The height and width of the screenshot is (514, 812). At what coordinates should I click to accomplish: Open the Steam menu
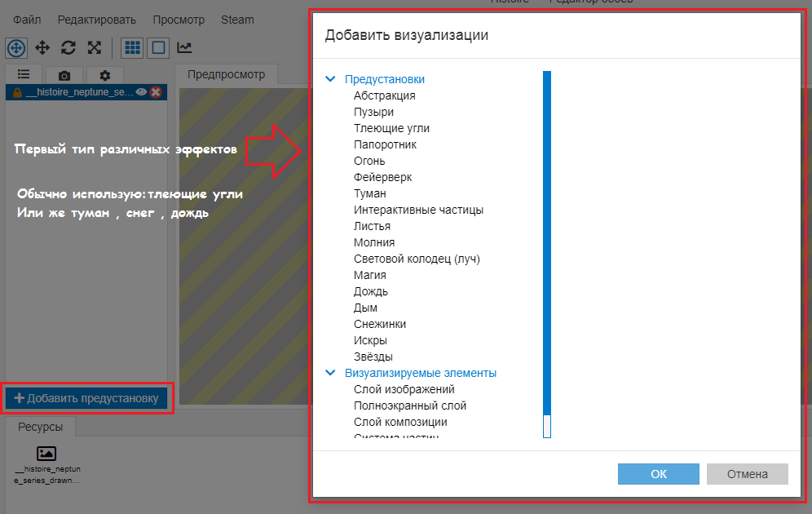(237, 20)
